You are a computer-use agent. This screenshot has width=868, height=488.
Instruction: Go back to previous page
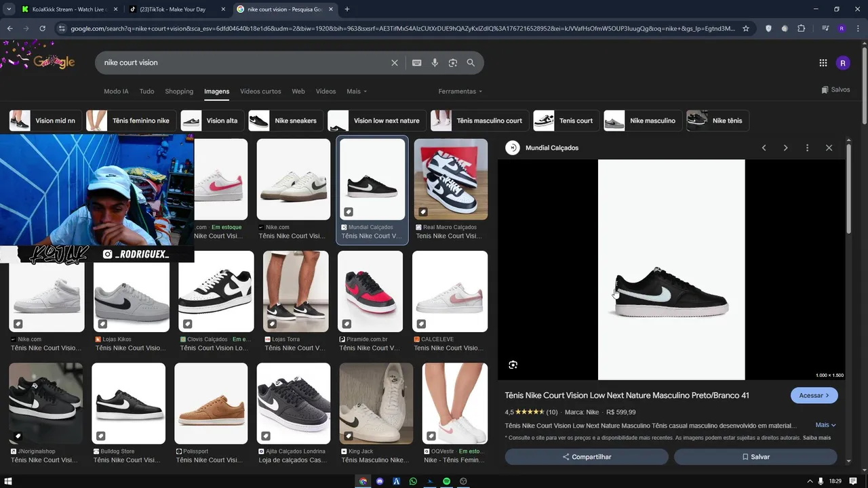(10, 28)
